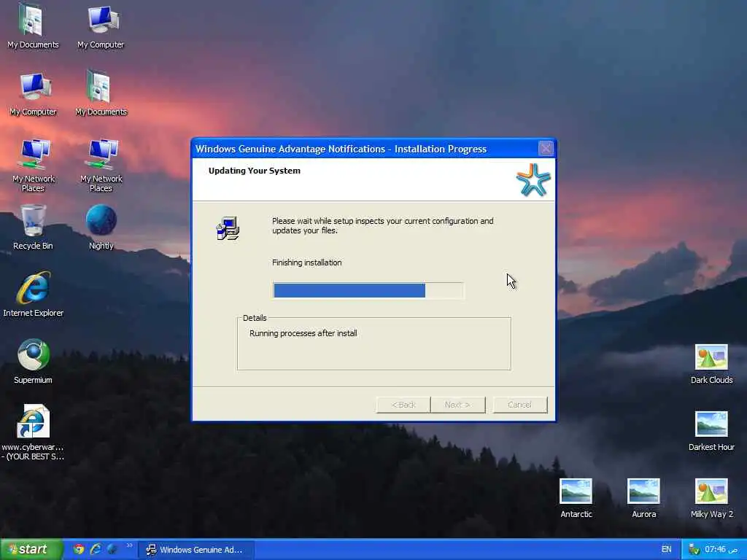Launch Internet Explorer from Quick Launch bar
Viewport: 747px width, 560px height.
(96, 549)
